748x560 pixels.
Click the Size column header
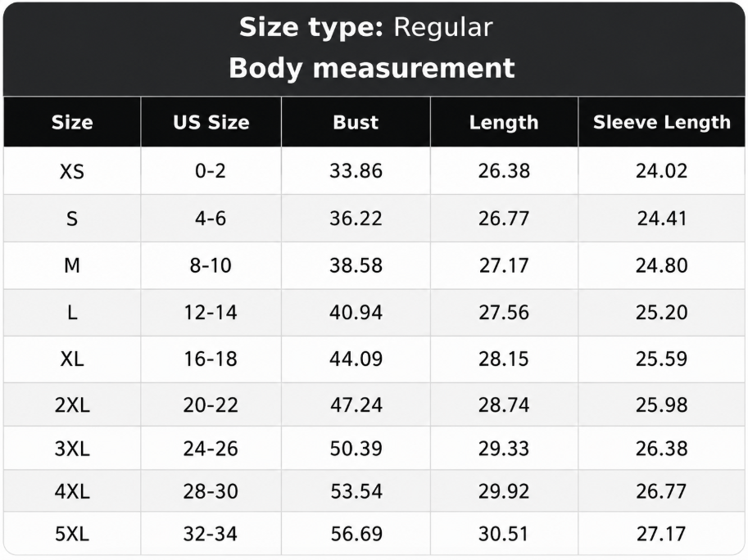(72, 123)
